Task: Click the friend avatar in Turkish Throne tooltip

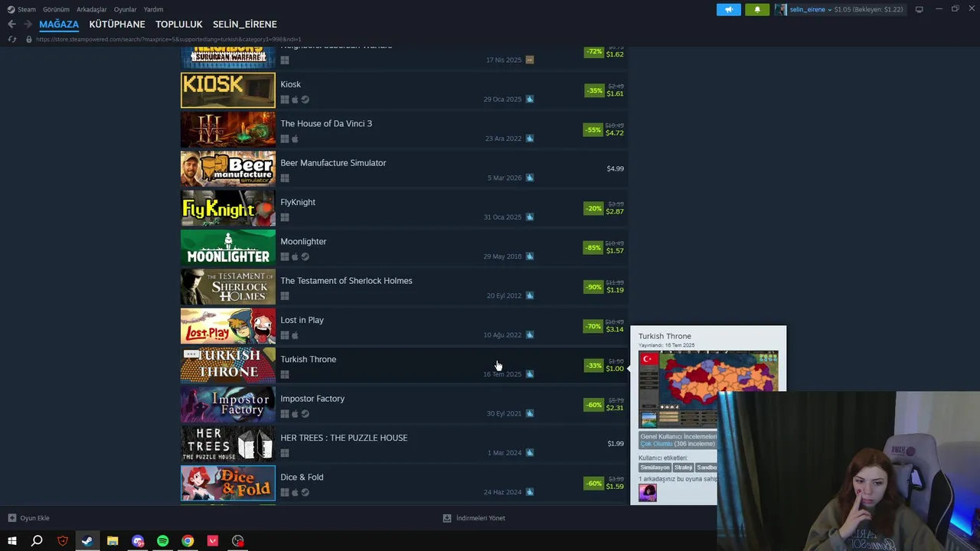Action: pyautogui.click(x=648, y=493)
